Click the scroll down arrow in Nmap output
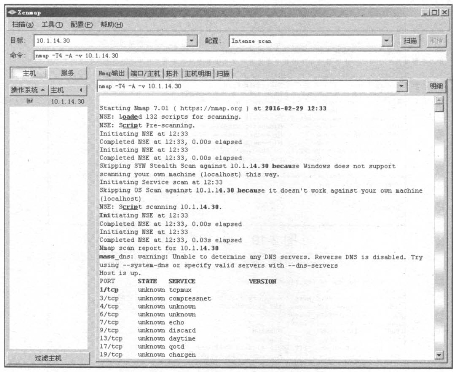 click(x=439, y=355)
